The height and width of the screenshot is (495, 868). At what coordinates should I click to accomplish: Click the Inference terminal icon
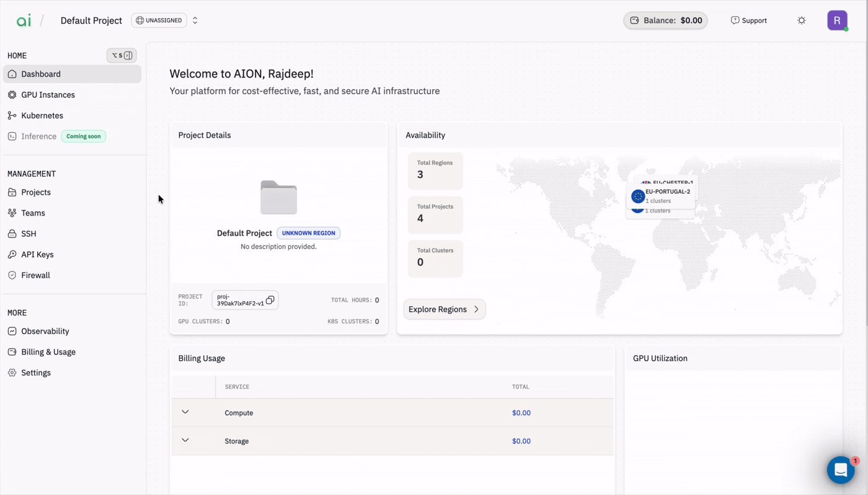pyautogui.click(x=12, y=136)
